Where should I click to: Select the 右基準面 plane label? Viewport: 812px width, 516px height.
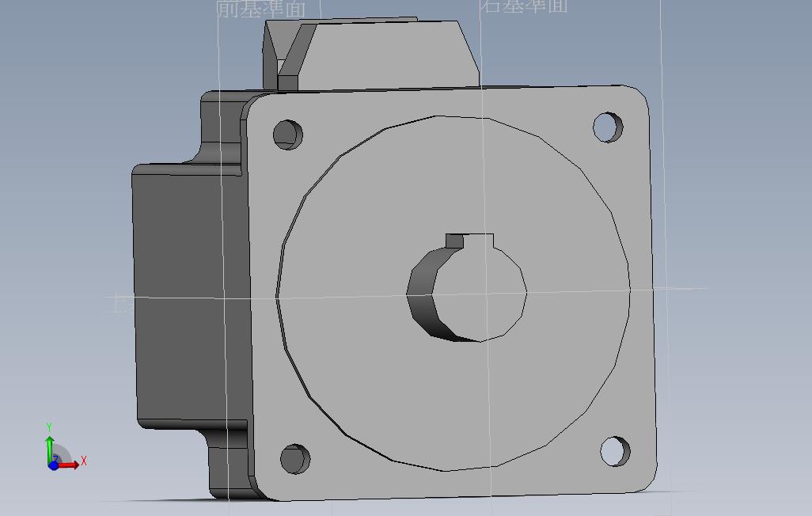[x=525, y=6]
